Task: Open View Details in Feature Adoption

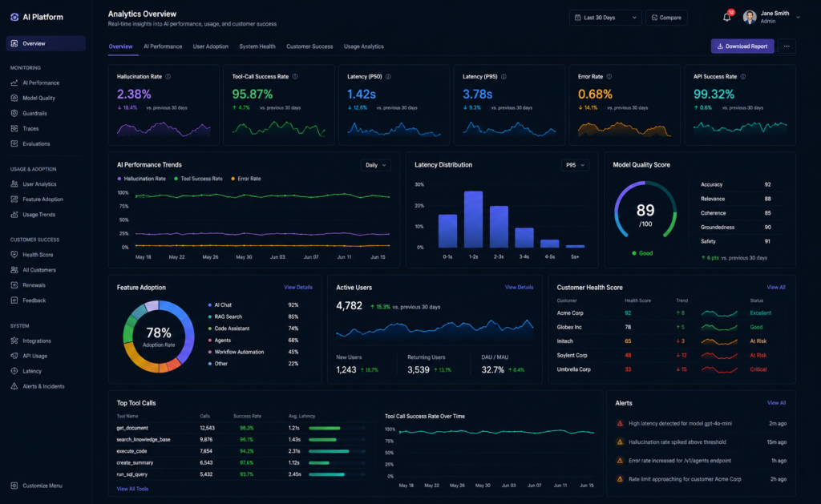Action: point(298,288)
